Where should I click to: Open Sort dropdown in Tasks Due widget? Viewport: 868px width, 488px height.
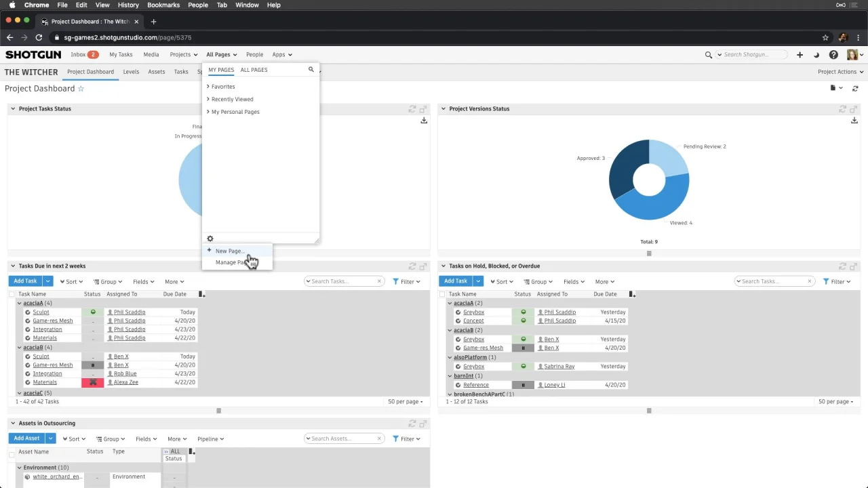71,282
